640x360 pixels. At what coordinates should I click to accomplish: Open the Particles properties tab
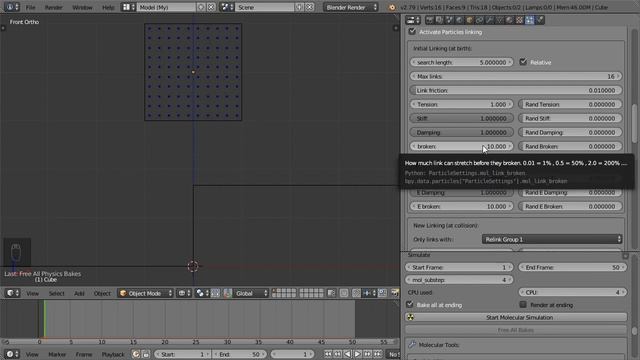pos(530,20)
